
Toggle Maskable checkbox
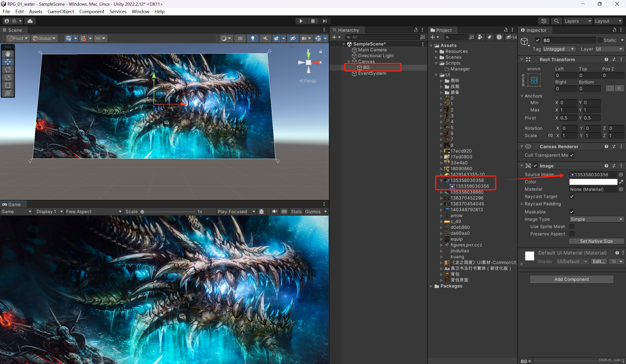[x=572, y=212]
